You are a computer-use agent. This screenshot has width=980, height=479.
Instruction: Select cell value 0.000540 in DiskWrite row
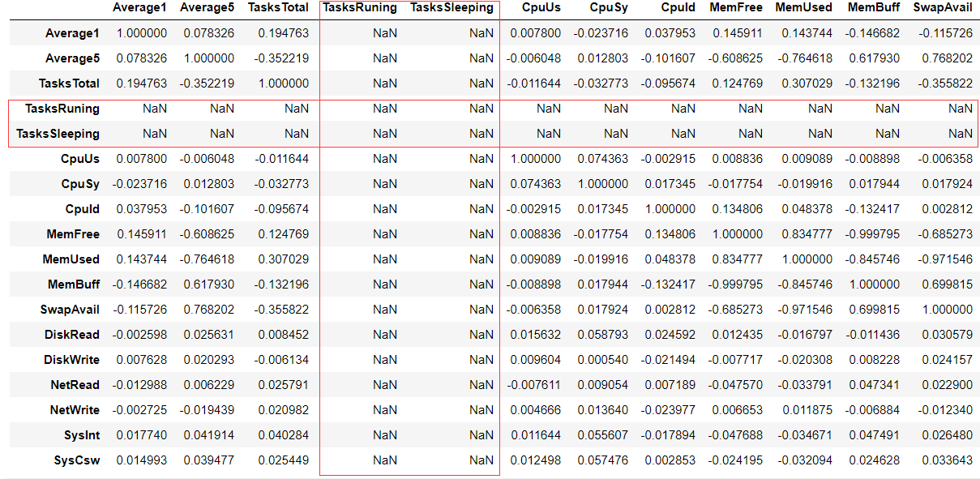point(603,360)
